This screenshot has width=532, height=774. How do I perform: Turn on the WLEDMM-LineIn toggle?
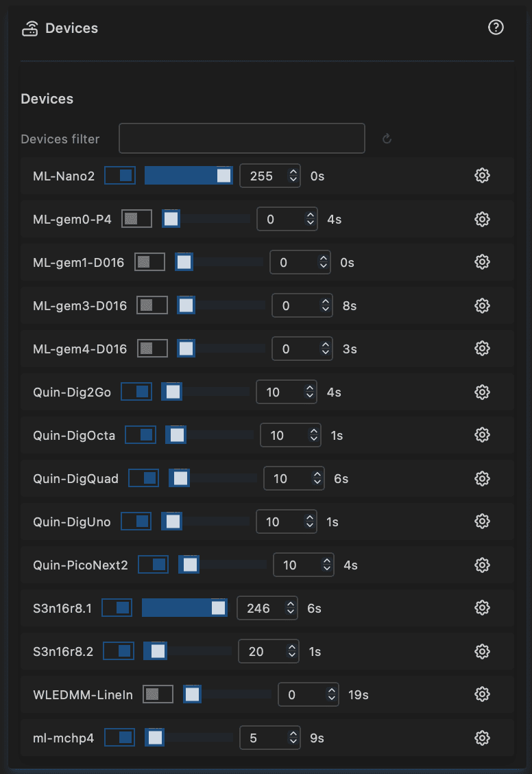coord(158,694)
